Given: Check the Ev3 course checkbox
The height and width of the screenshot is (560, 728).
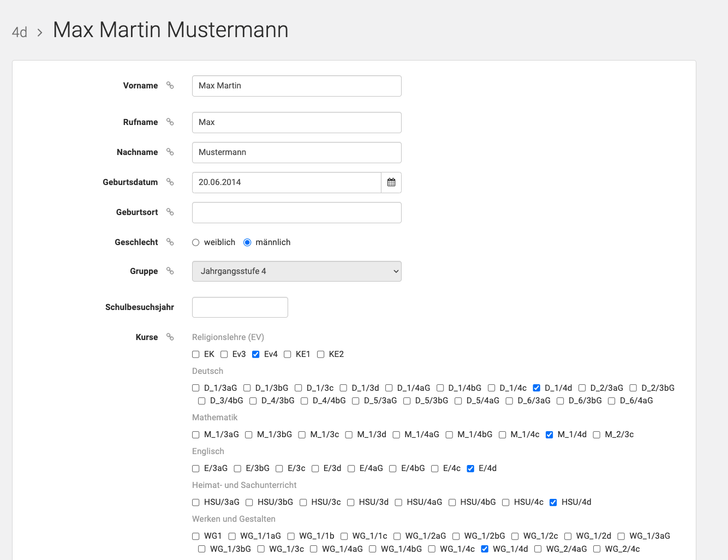Looking at the screenshot, I should [x=224, y=354].
